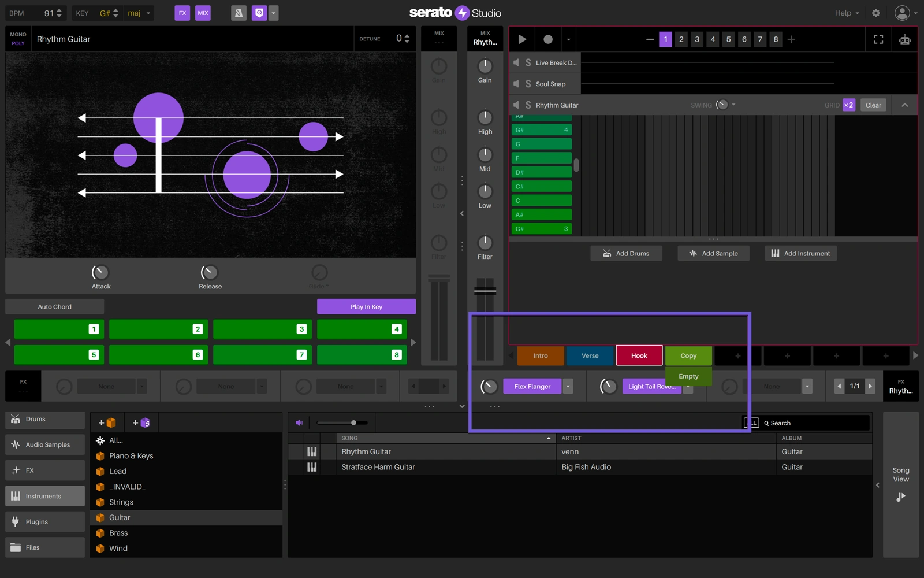This screenshot has height=578, width=924.
Task: Switch to Song View
Action: [x=901, y=484]
